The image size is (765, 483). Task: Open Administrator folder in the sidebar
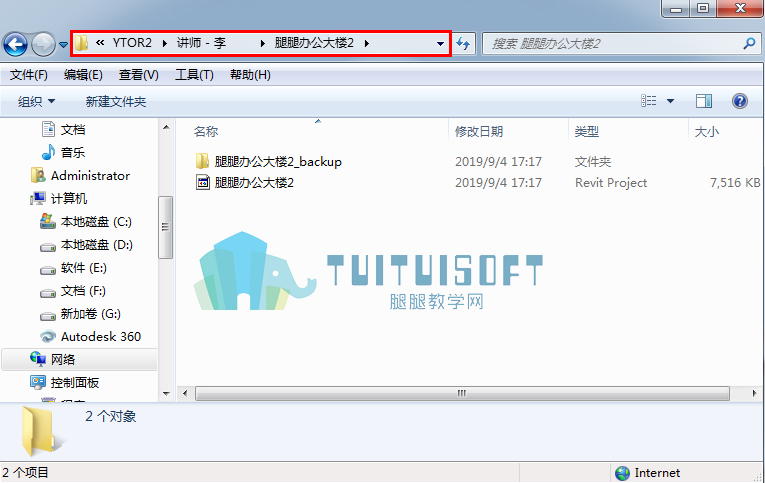coord(90,175)
